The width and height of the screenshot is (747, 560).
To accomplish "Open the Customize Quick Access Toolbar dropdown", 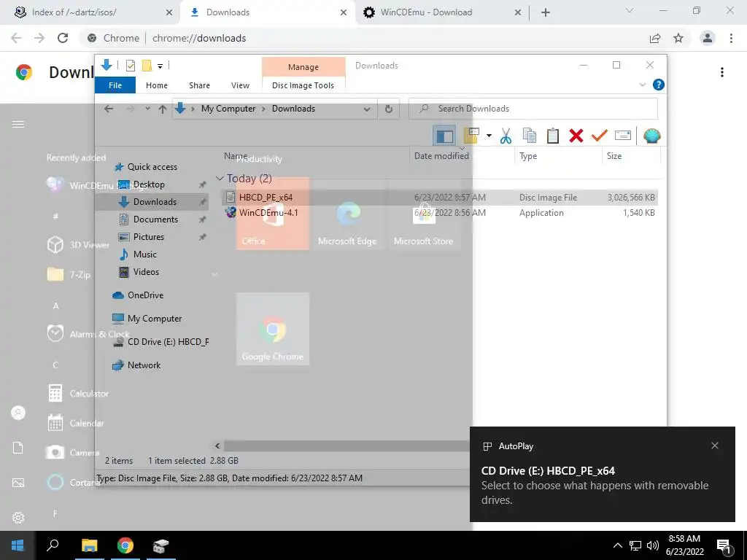I will (160, 66).
